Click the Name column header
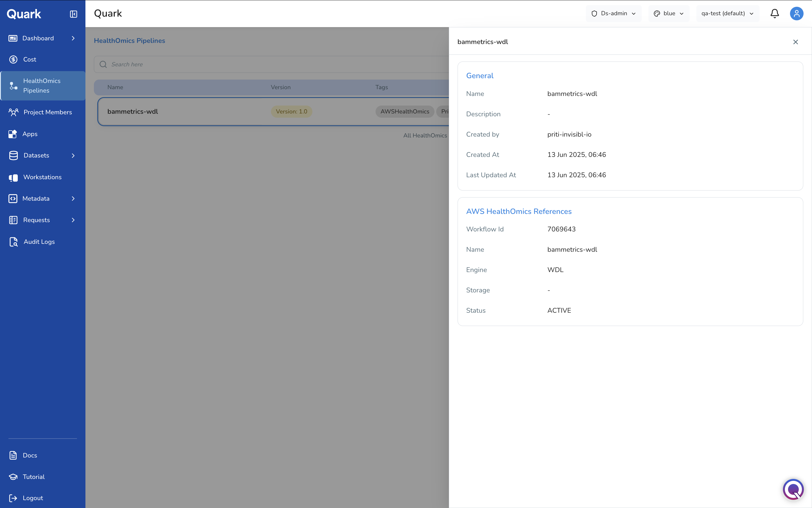The image size is (812, 508). (115, 87)
